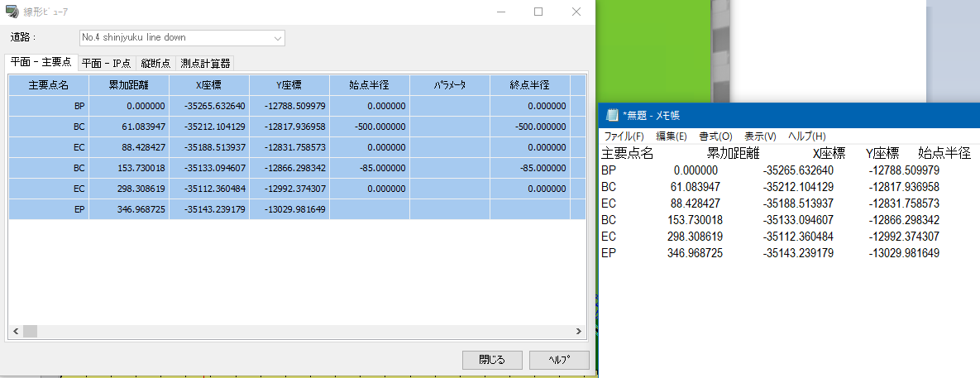Close the 線形ビューア window with X
The height and width of the screenshot is (378, 980).
click(576, 12)
